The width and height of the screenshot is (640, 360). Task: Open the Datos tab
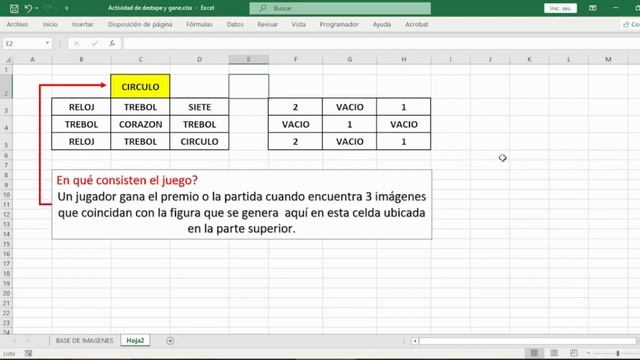(235, 24)
